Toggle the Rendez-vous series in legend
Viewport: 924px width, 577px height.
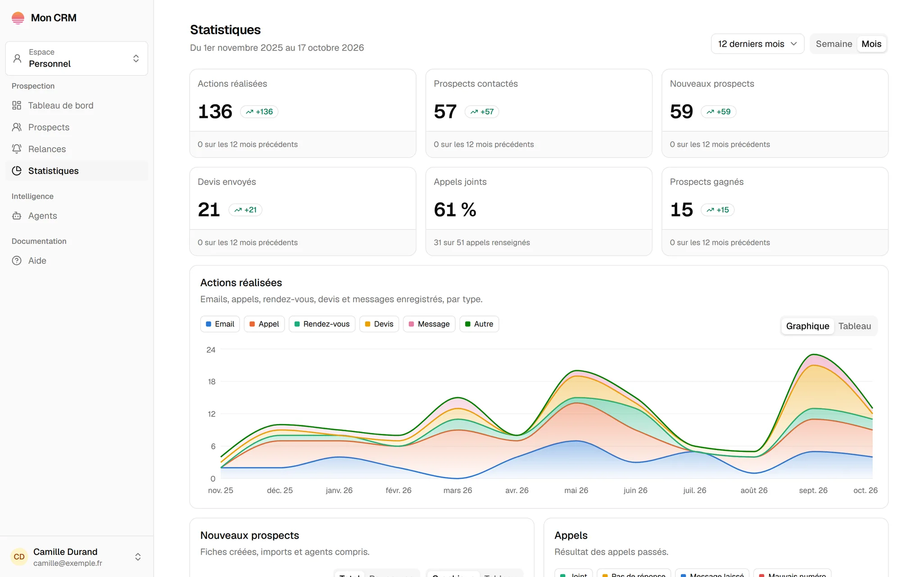pyautogui.click(x=322, y=324)
